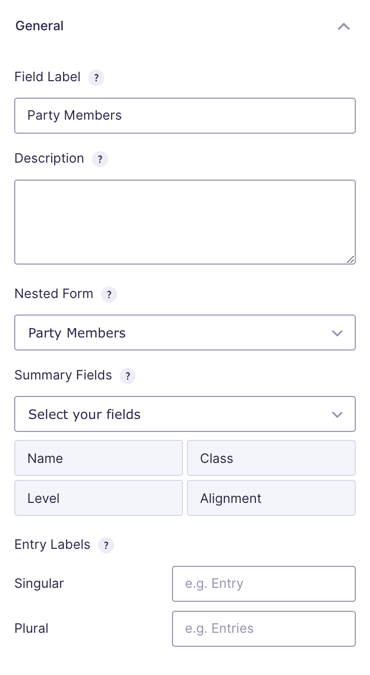Click the General section heading
Viewport: 370px width, 675px height.
40,26
